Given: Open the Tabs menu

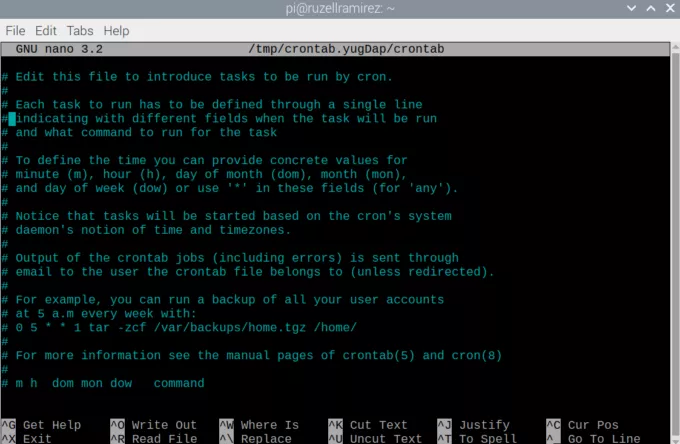Looking at the screenshot, I should point(80,31).
